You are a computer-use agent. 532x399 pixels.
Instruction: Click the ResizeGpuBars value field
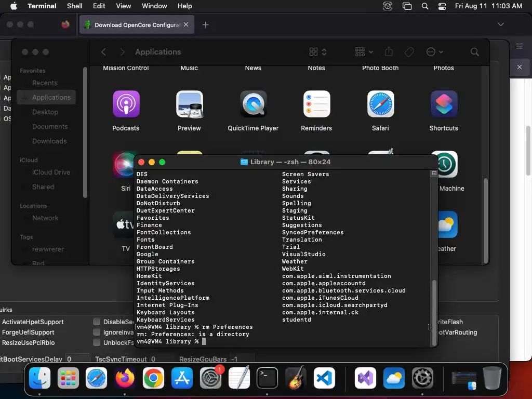(242, 359)
